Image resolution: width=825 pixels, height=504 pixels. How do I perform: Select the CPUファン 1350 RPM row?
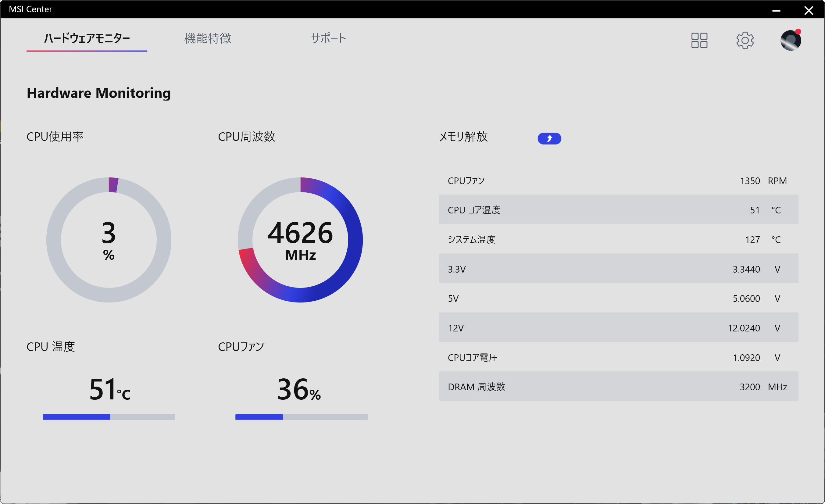618,181
